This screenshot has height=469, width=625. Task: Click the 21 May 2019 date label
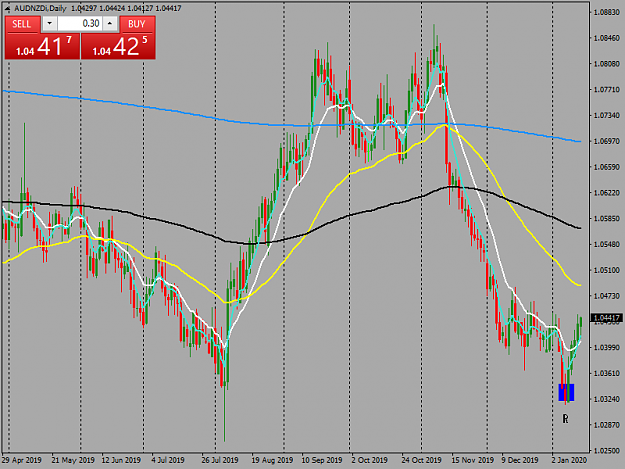pos(73,460)
